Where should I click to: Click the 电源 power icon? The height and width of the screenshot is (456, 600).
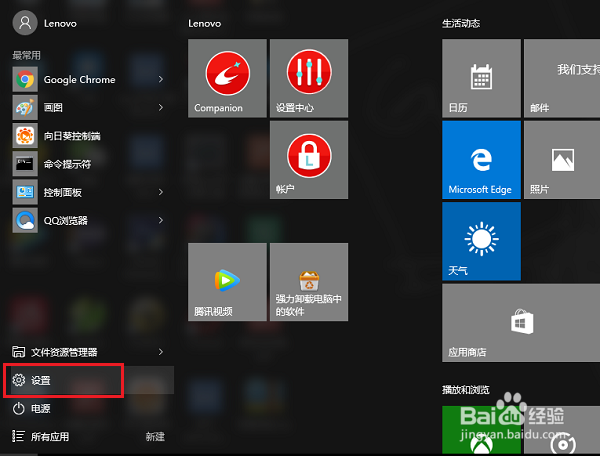[x=18, y=409]
